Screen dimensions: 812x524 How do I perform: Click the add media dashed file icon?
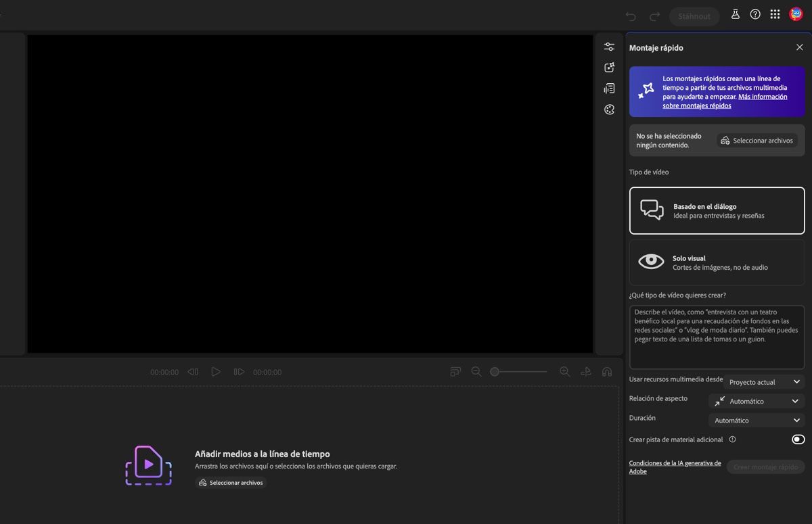coord(148,465)
